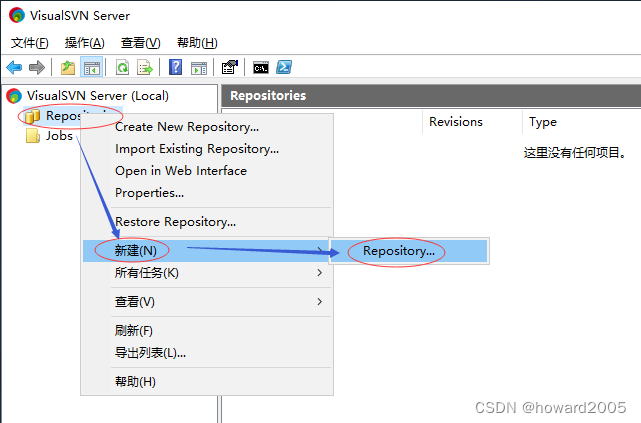Open the 帮助(H) menu in menu bar
This screenshot has height=423, width=641.
[197, 43]
